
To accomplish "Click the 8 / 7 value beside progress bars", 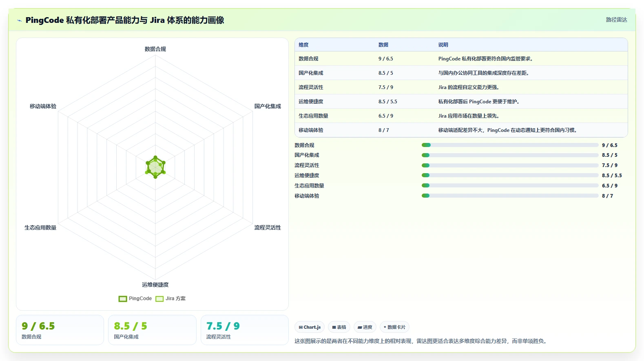I will [x=607, y=196].
